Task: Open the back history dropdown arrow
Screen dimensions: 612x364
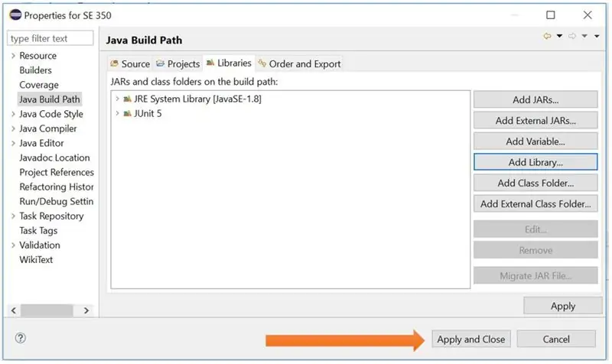Action: point(559,36)
